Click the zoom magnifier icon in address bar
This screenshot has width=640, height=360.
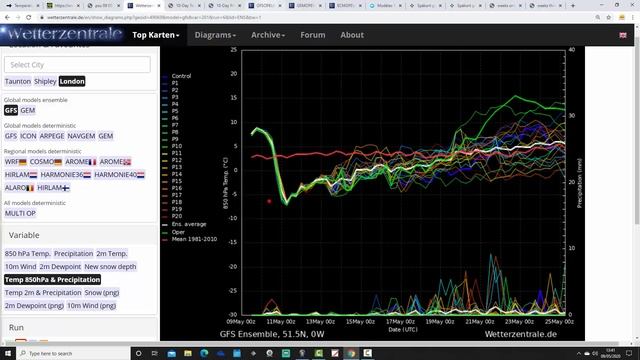point(598,18)
